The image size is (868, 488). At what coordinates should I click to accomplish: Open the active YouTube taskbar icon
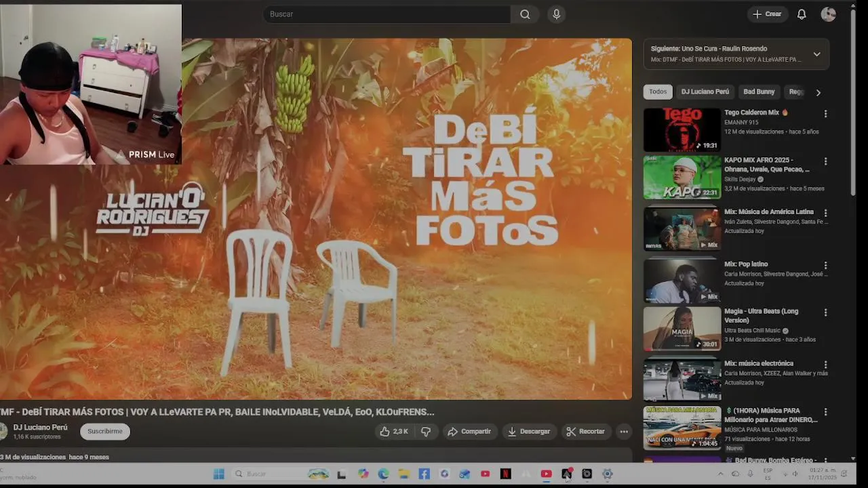coord(546,474)
